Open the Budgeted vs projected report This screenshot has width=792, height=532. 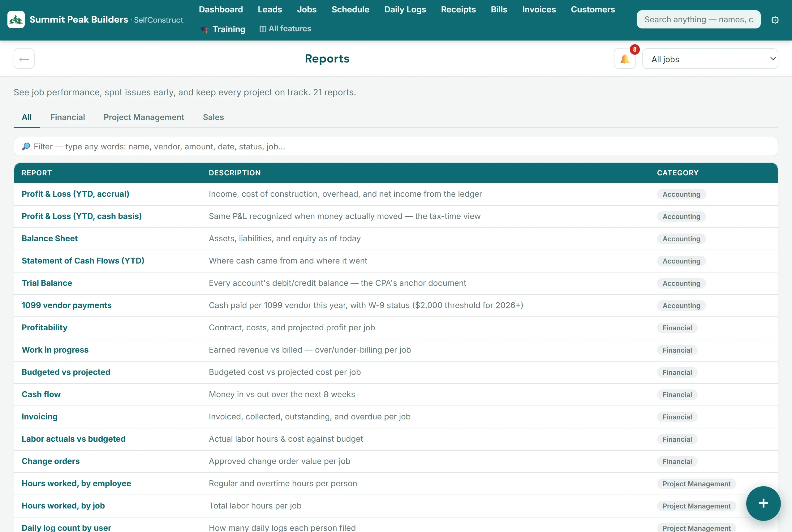tap(66, 372)
